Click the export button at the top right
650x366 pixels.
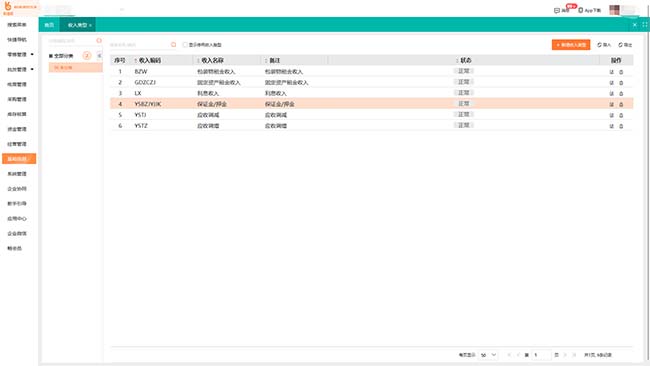tap(625, 45)
